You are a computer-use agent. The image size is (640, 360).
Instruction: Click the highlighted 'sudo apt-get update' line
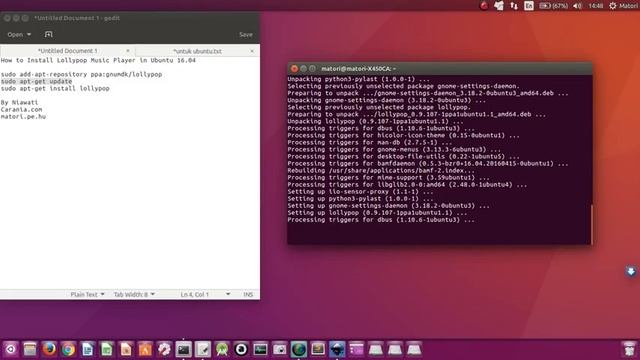click(36, 81)
